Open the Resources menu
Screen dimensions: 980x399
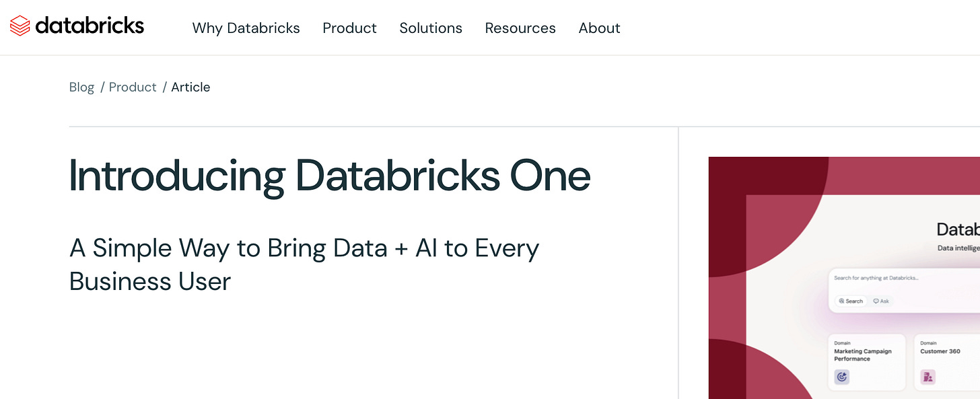(x=520, y=28)
